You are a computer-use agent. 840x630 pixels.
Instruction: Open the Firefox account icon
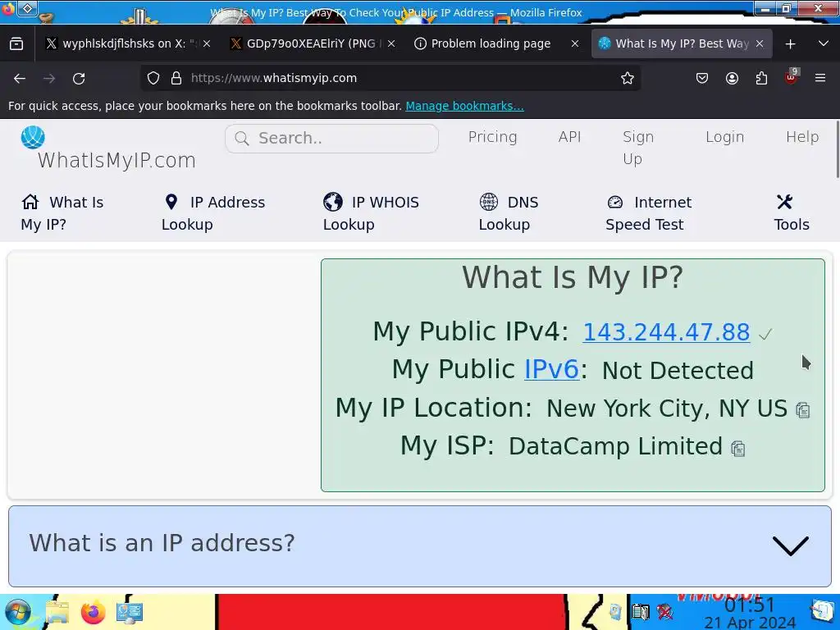pyautogui.click(x=732, y=78)
